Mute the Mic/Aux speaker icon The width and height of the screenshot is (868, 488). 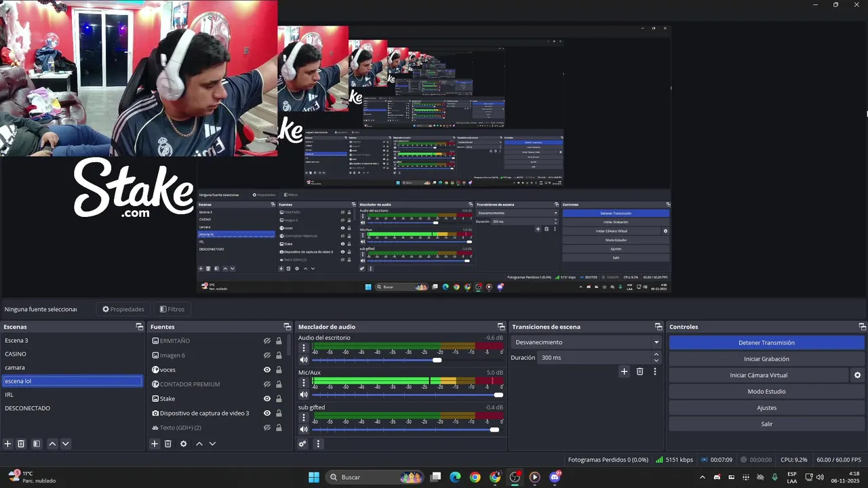coord(304,394)
